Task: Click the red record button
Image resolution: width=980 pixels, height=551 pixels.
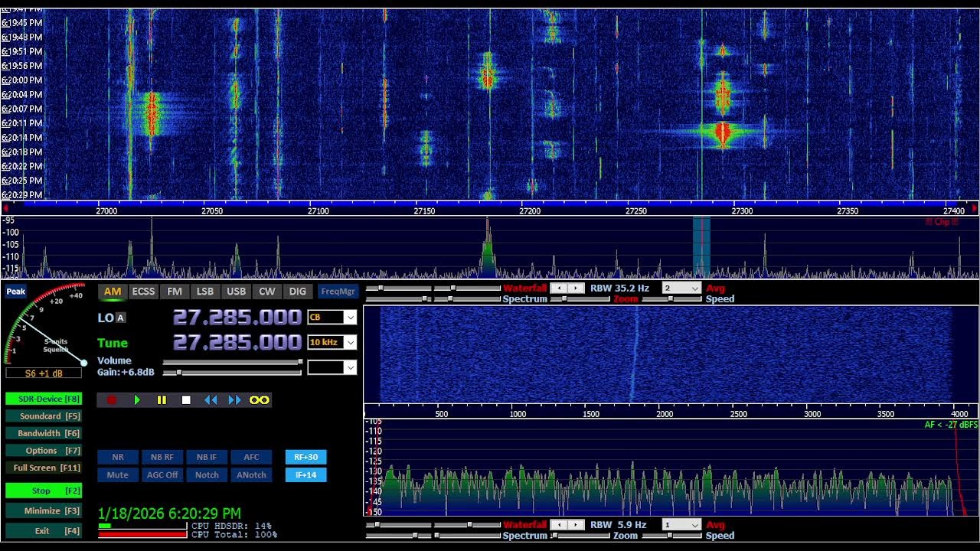Action: coord(112,399)
